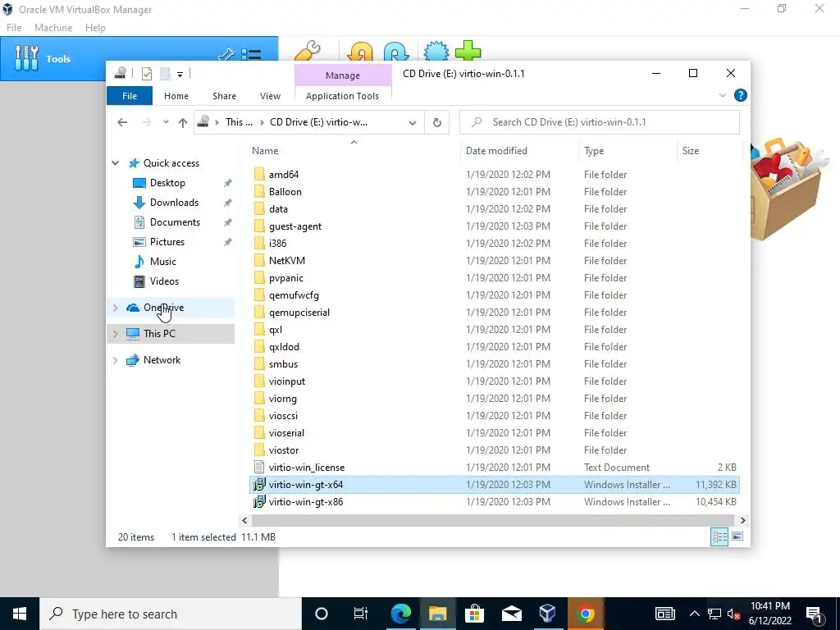Select Tools in VirtualBox Manager
Image resolution: width=840 pixels, height=630 pixels.
[139, 59]
